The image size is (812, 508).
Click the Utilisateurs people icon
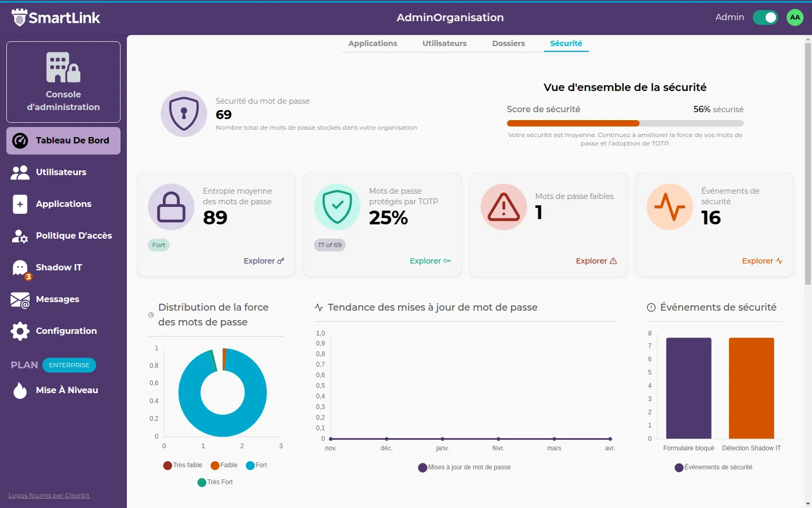[20, 173]
